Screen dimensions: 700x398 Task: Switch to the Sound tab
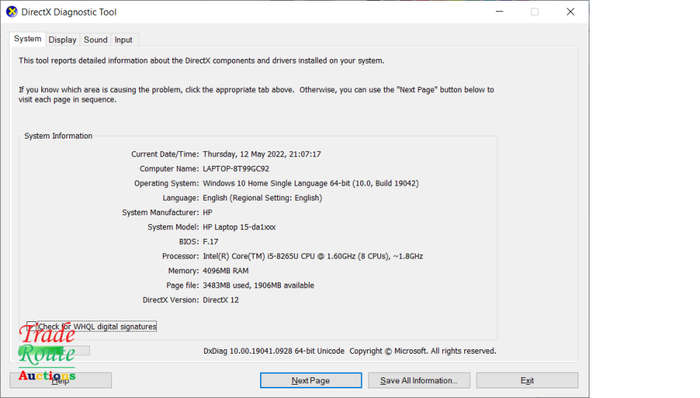(96, 40)
